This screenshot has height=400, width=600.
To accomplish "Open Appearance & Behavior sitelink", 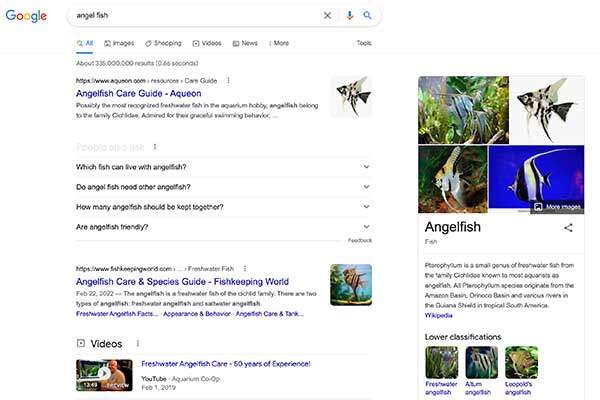I will pos(197,314).
